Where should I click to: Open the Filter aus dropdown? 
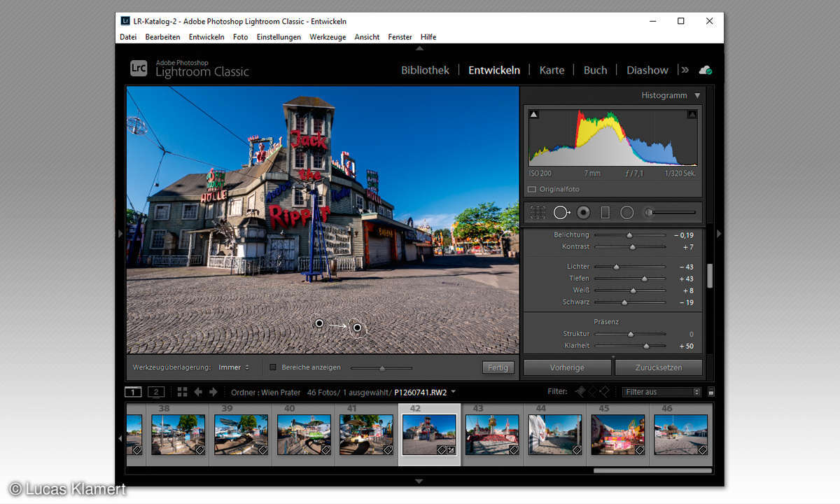pyautogui.click(x=661, y=392)
